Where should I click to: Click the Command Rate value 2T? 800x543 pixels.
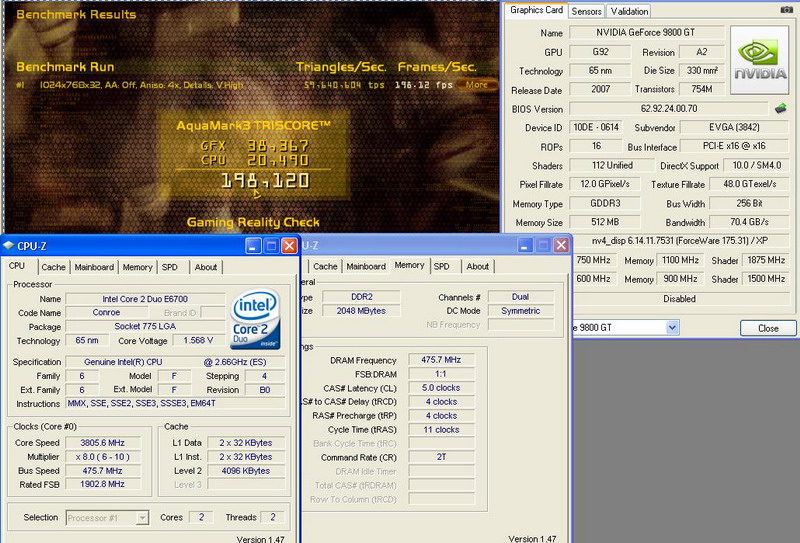click(x=441, y=457)
